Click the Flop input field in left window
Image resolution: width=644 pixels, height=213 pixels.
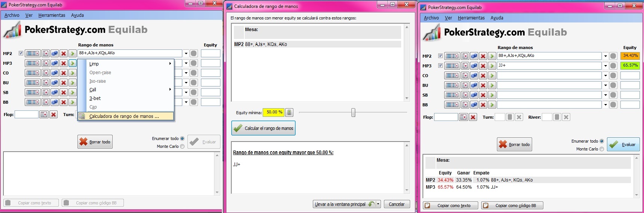tap(27, 115)
